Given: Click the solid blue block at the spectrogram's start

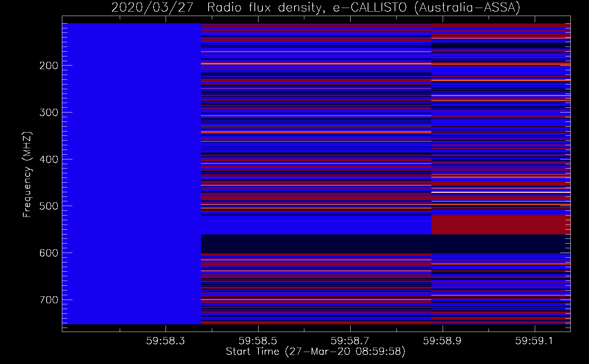Looking at the screenshot, I should coord(131,174).
